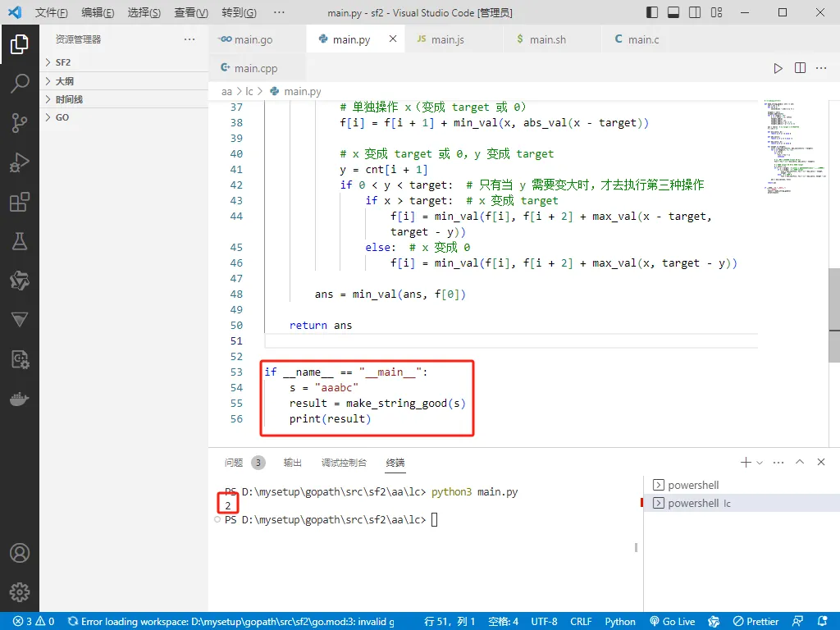Change encoding via UTF-8 indicator

(544, 622)
